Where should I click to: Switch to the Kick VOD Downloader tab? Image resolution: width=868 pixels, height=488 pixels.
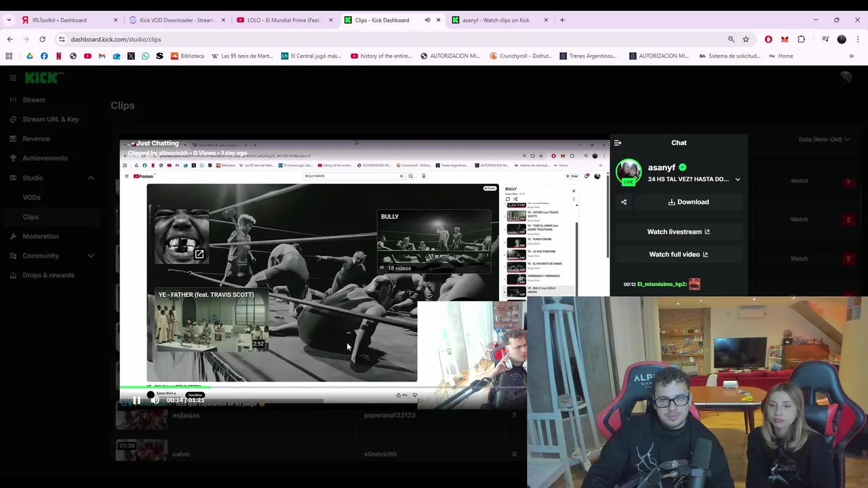(x=176, y=20)
